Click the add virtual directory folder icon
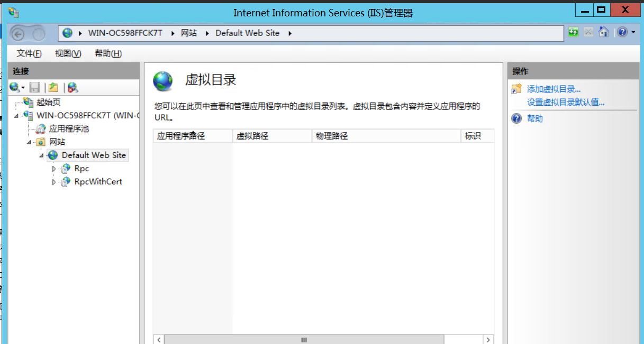Screen dimensions: 644x344 [x=516, y=89]
